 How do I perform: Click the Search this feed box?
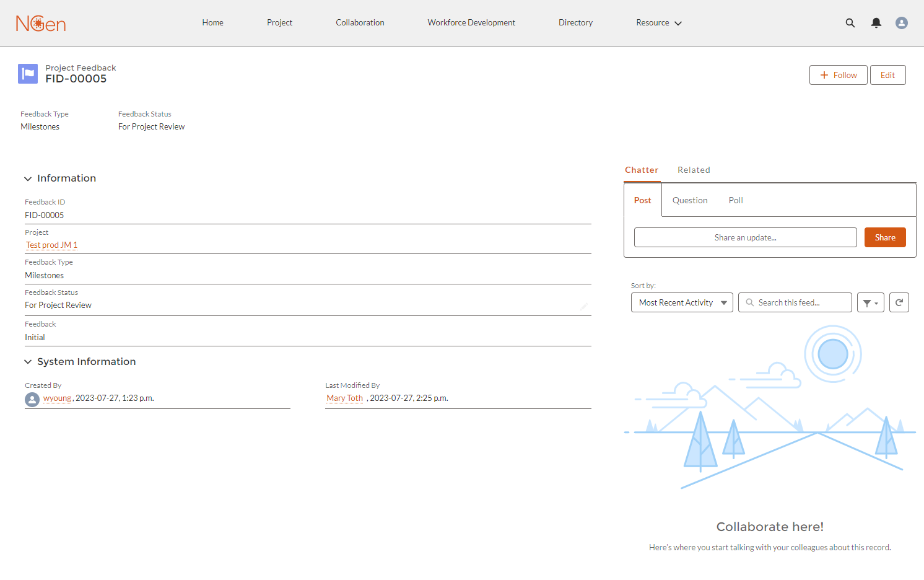tap(795, 302)
